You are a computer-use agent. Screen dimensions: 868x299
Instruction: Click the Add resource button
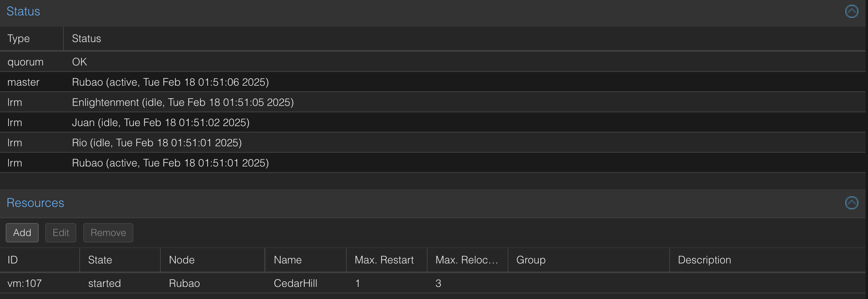(22, 233)
